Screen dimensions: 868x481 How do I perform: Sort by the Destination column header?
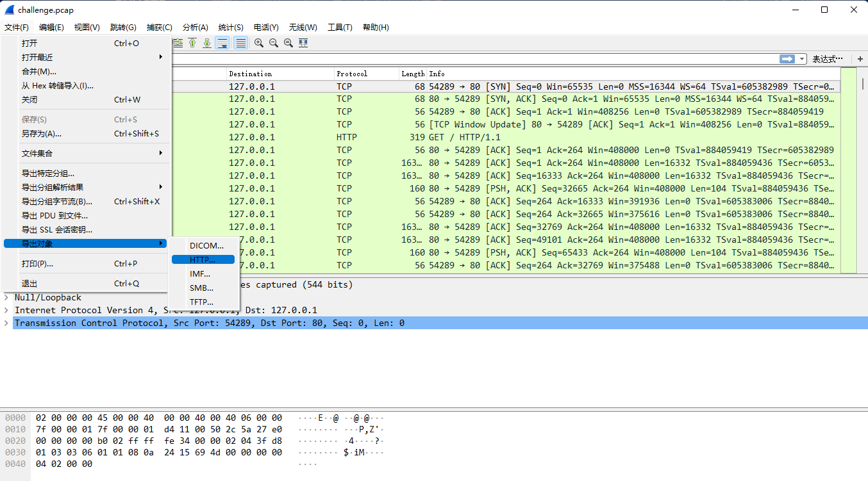coord(280,74)
